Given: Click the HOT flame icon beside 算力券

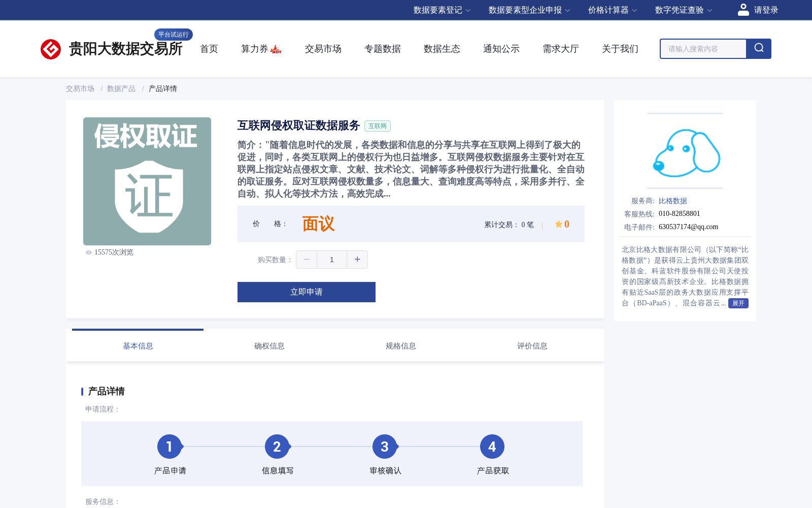Looking at the screenshot, I should (276, 49).
